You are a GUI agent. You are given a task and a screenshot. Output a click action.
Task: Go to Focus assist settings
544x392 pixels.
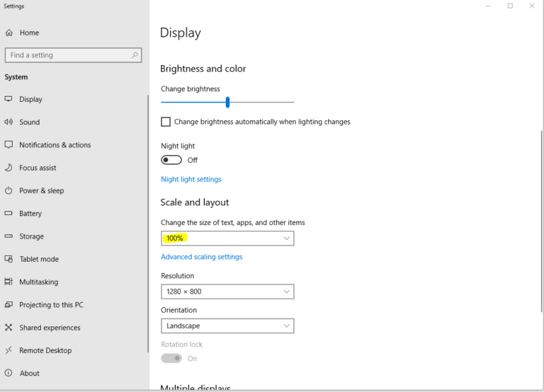(38, 168)
